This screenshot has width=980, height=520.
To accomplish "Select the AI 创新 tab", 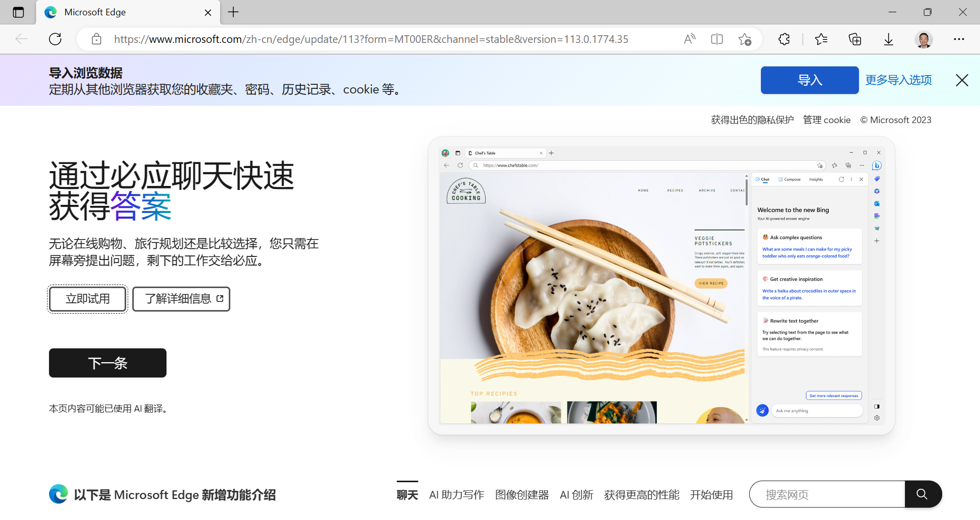I will pos(577,494).
